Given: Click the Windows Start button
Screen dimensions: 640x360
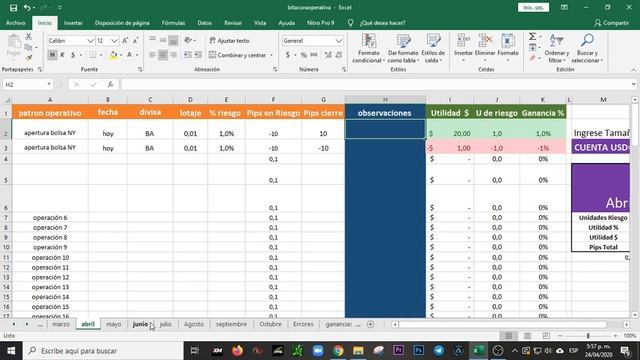Looking at the screenshot, I should coord(11,351).
